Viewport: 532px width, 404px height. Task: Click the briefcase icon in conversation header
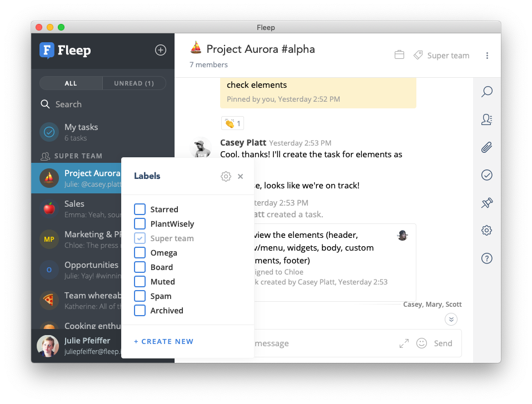pyautogui.click(x=399, y=55)
